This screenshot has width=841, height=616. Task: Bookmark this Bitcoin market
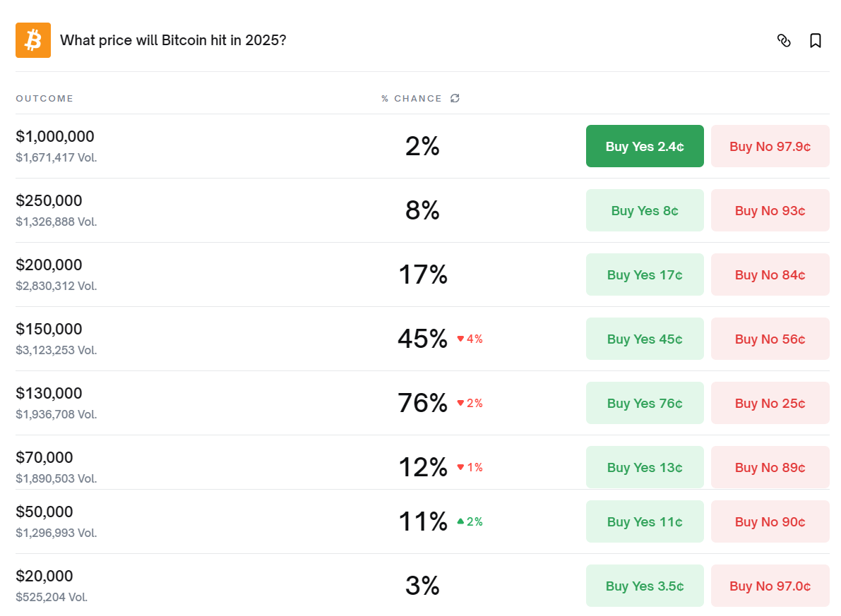[x=816, y=41]
